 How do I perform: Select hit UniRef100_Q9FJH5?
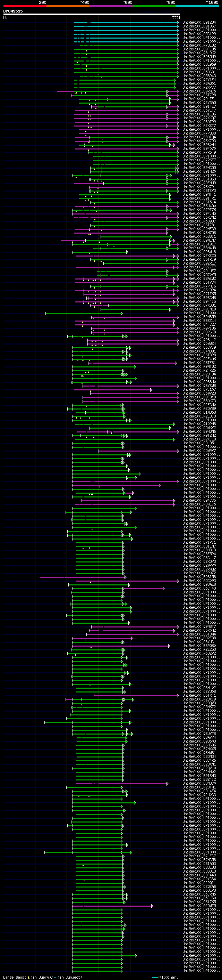(x=199, y=214)
